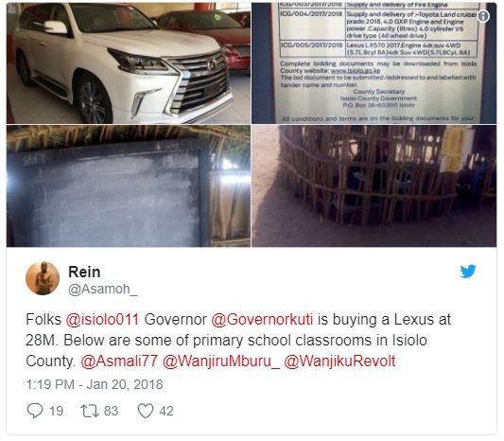The image size is (504, 441).
Task: Open the info icon on the media
Action: (x=483, y=16)
